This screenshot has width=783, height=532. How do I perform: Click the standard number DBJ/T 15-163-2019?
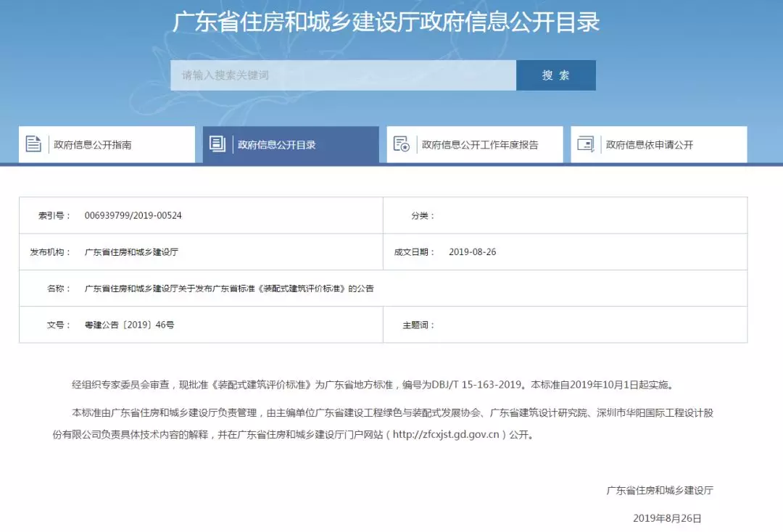(x=476, y=385)
